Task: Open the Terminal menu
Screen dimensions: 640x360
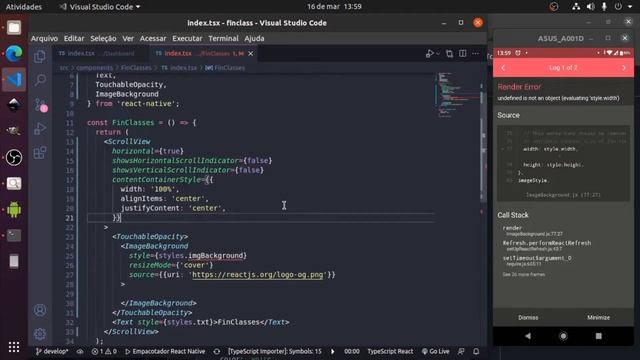Action: [x=223, y=38]
